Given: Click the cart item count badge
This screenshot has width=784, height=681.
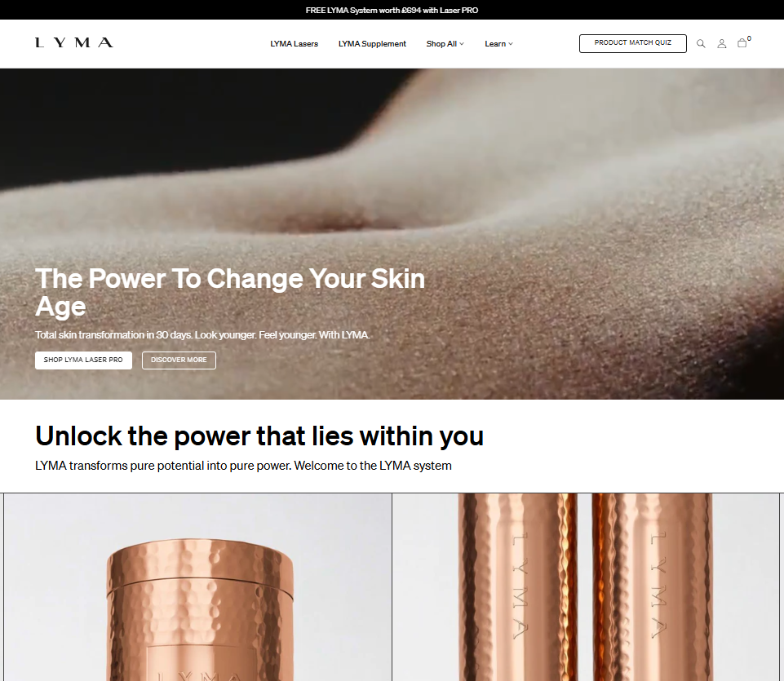Looking at the screenshot, I should [x=749, y=38].
